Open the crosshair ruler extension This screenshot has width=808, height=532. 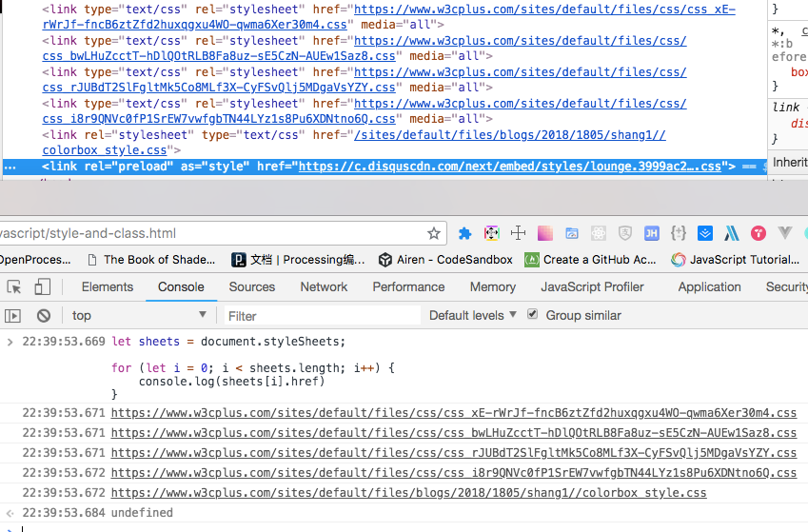coord(518,233)
